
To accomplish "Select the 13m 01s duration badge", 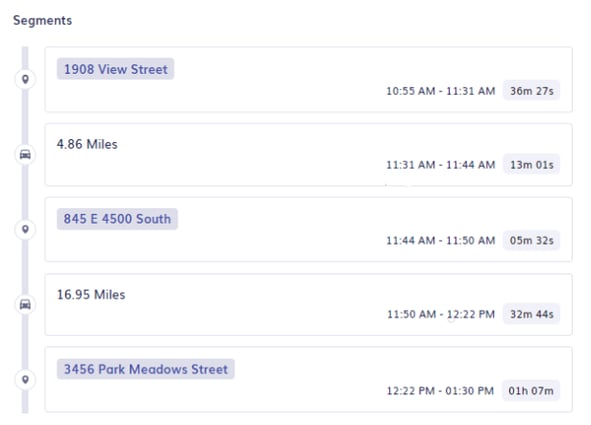I will point(531,165).
